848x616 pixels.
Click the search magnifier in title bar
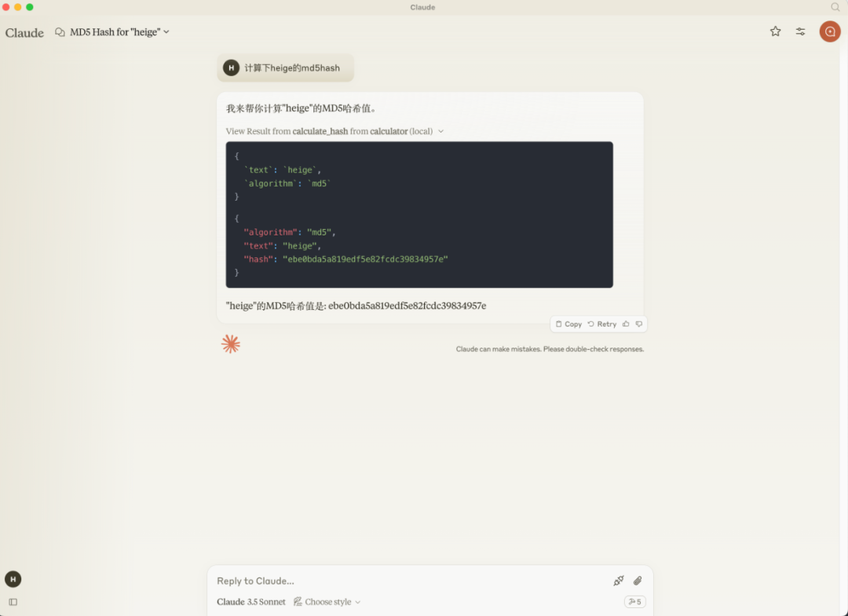(835, 7)
